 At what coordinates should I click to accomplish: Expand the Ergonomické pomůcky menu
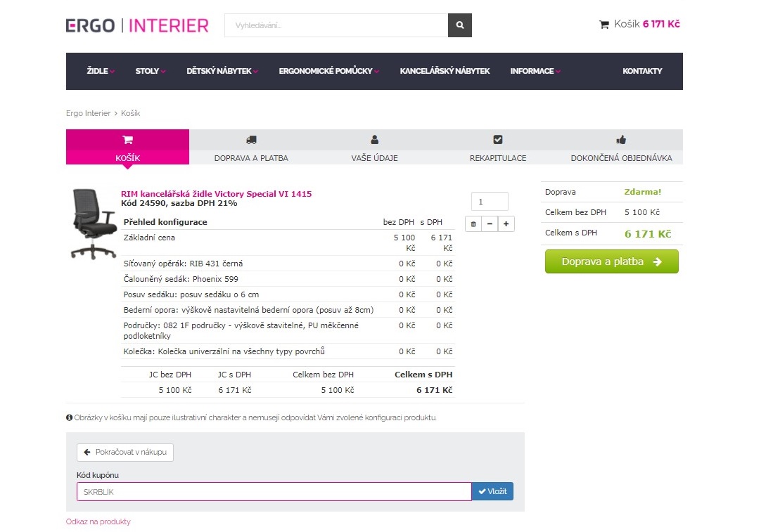pos(328,71)
